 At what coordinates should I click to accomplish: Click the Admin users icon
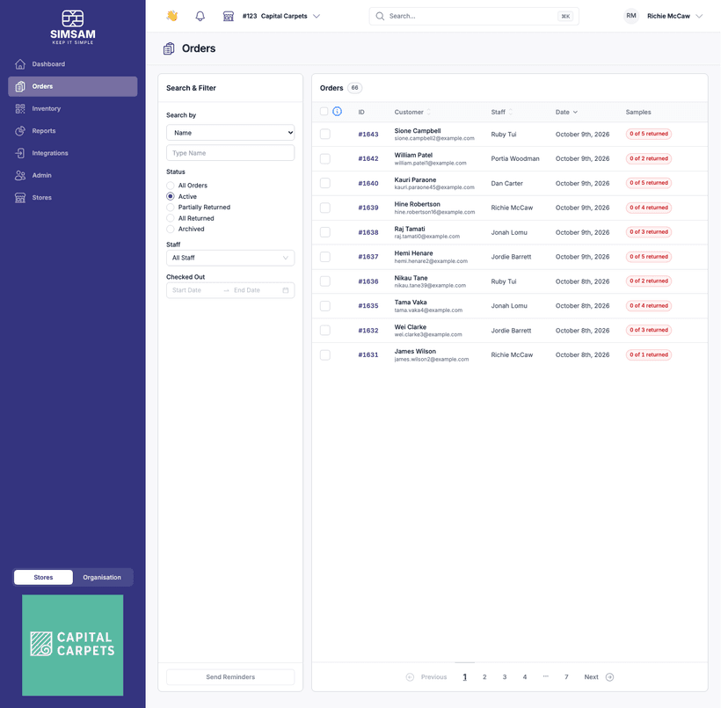[20, 175]
